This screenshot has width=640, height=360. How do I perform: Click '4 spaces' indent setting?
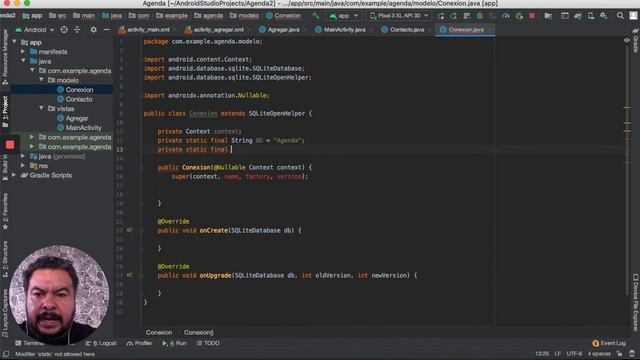click(x=599, y=354)
